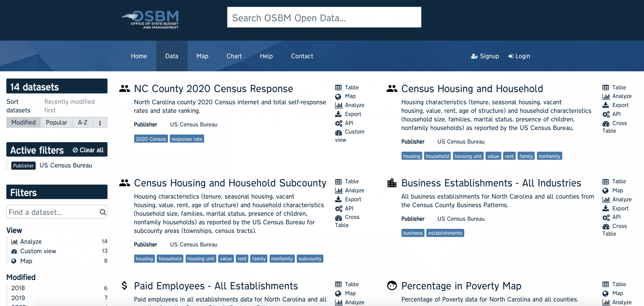Sort datasets A-Z
644x306 pixels.
coord(83,122)
